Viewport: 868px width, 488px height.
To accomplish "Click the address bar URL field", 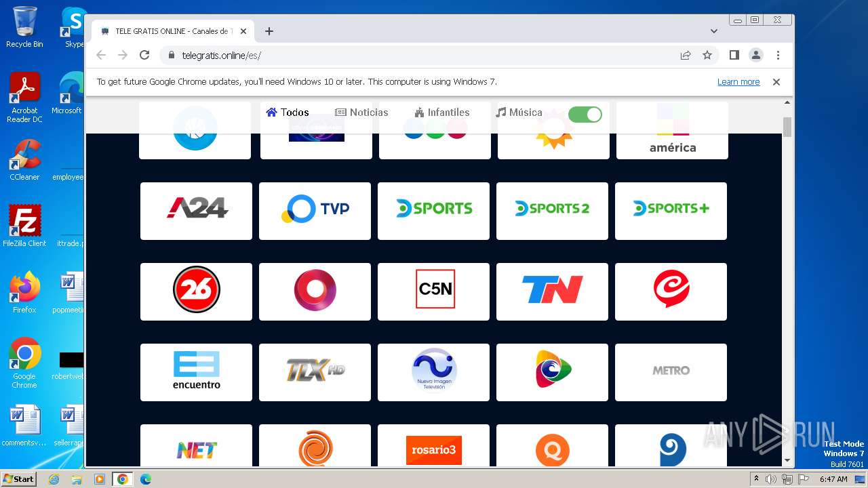I will tap(420, 56).
